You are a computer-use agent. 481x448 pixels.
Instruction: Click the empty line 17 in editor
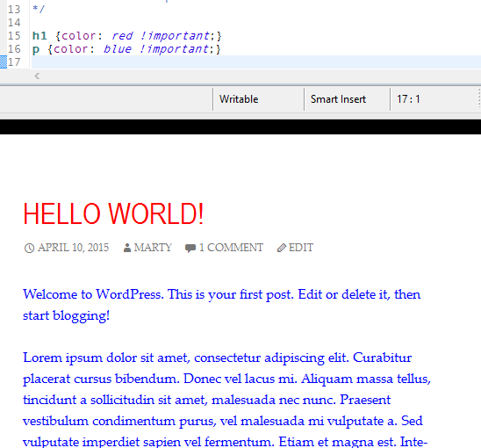(x=255, y=62)
